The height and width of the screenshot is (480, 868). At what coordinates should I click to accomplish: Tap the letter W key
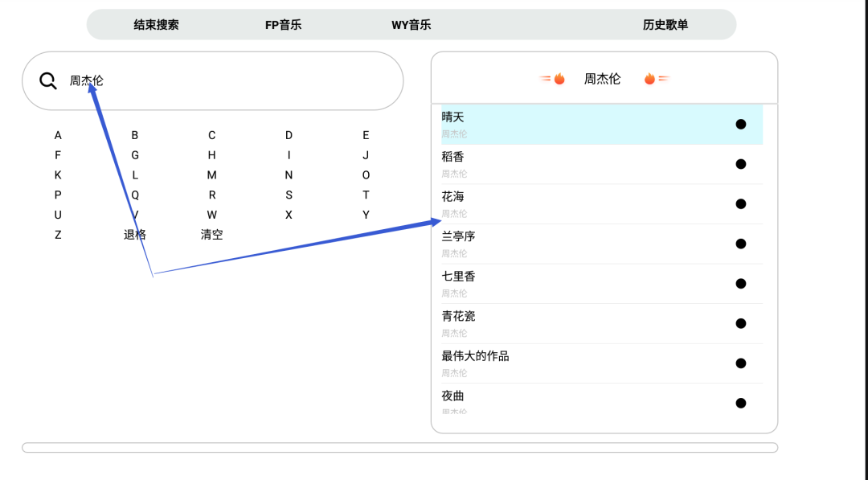pyautogui.click(x=211, y=215)
